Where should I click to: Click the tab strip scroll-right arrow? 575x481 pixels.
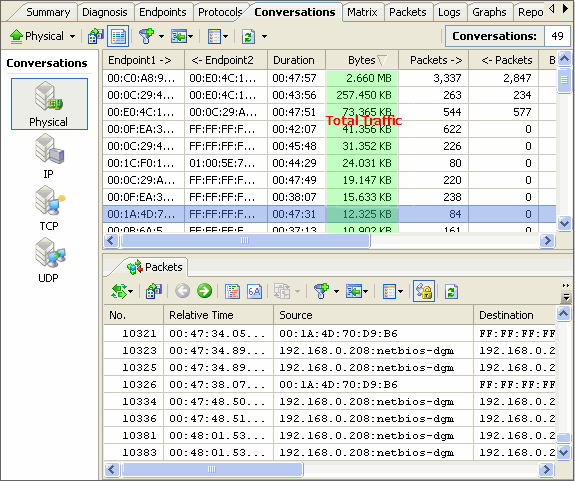(565, 8)
